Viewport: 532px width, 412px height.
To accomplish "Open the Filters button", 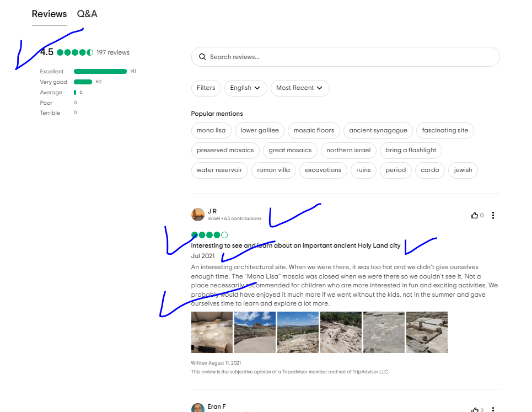I will click(x=206, y=88).
